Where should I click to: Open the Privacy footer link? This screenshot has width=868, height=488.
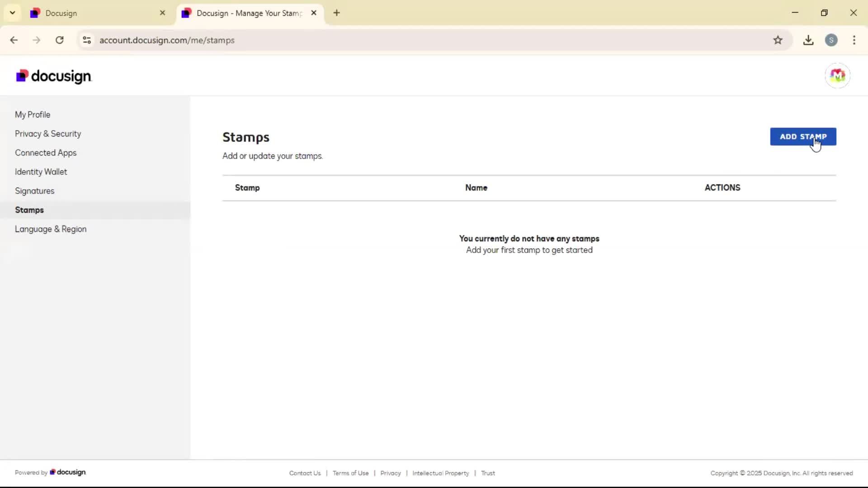pos(391,473)
